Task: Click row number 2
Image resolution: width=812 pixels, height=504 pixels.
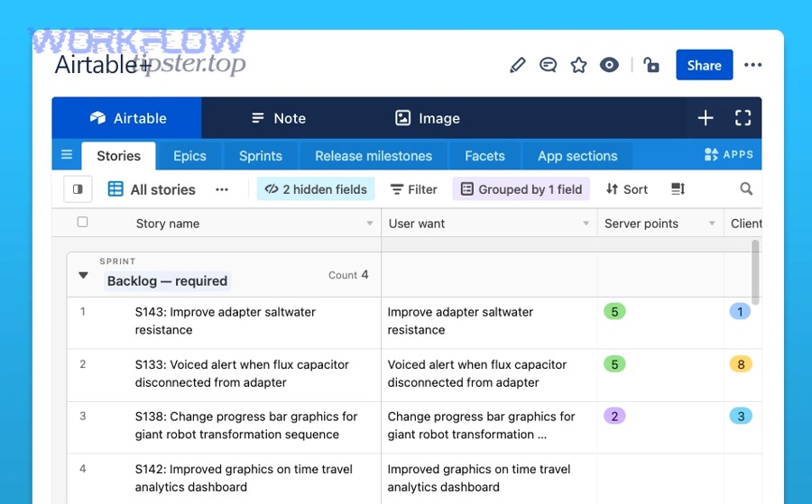Action: (82, 364)
